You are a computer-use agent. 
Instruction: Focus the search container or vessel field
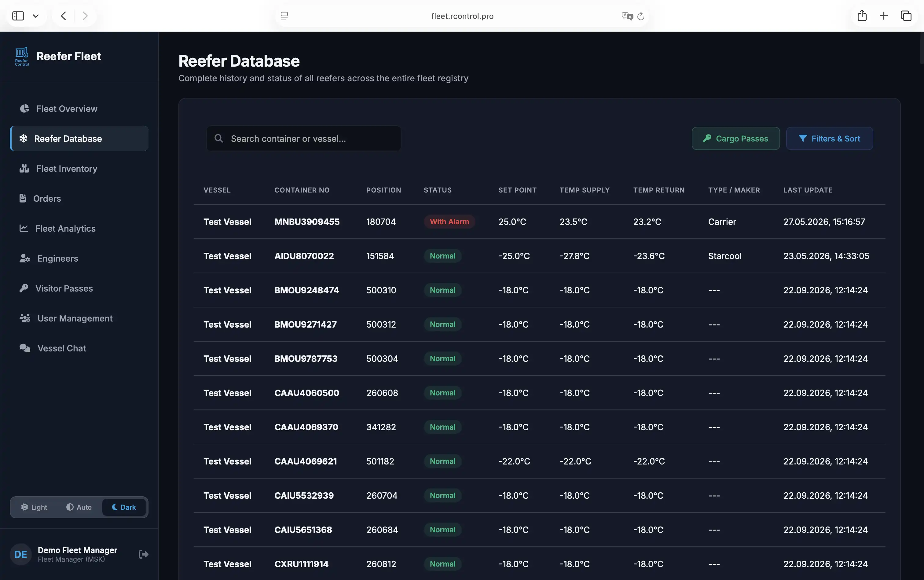click(x=303, y=138)
